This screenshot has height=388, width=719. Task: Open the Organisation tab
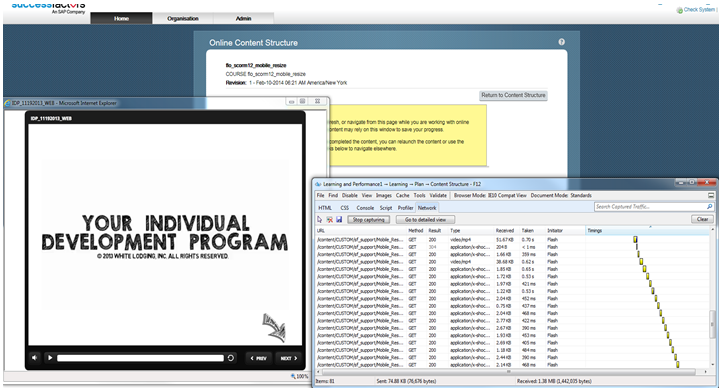pos(183,18)
